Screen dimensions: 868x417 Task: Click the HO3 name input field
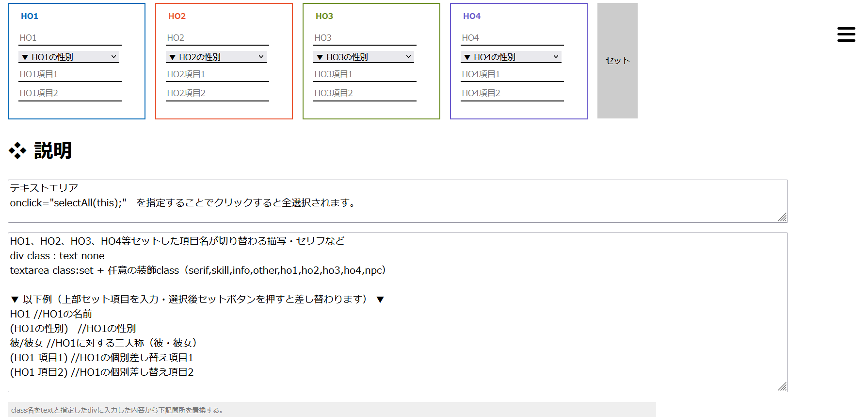(x=365, y=38)
